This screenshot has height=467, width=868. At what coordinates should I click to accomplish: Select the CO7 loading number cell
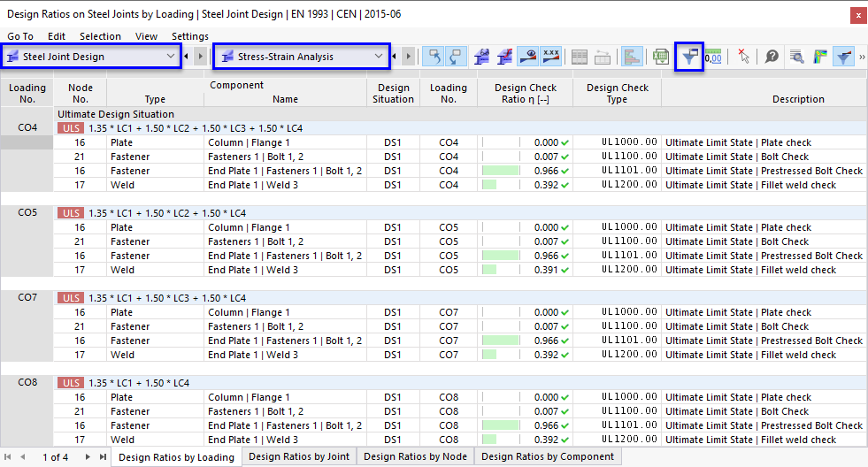click(x=27, y=297)
